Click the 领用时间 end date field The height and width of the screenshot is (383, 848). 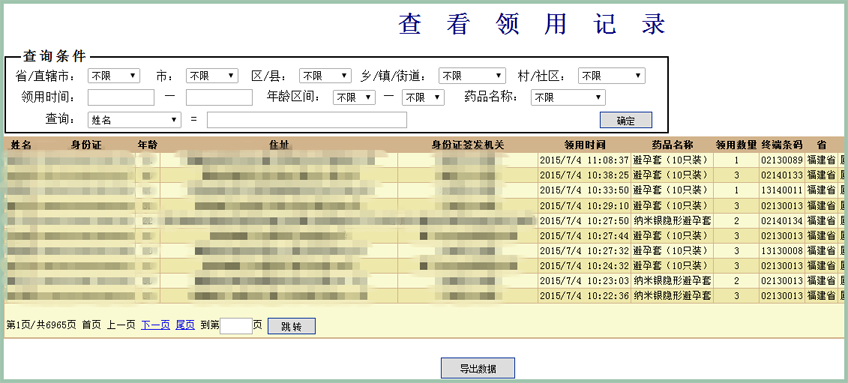tap(219, 97)
